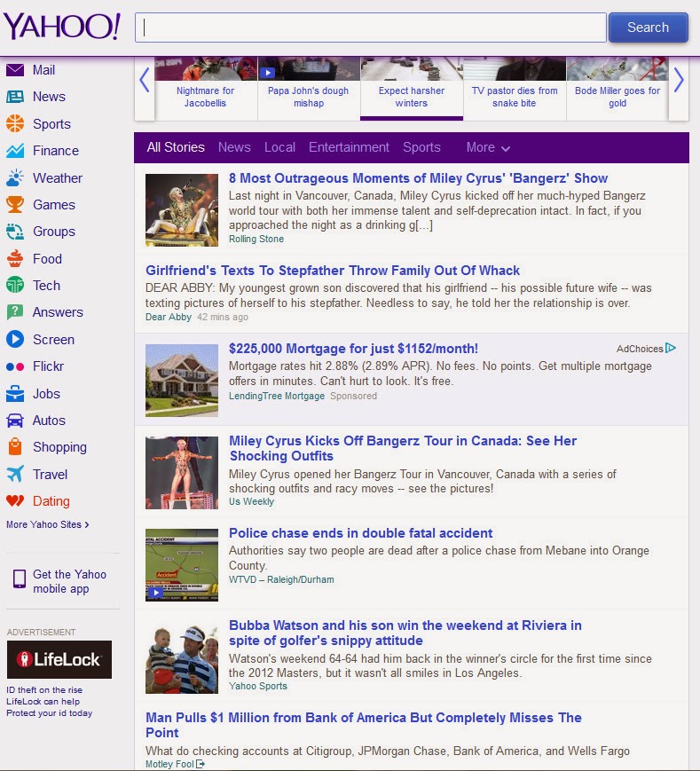Click the Answers question mark icon
The image size is (700, 771).
tap(15, 311)
